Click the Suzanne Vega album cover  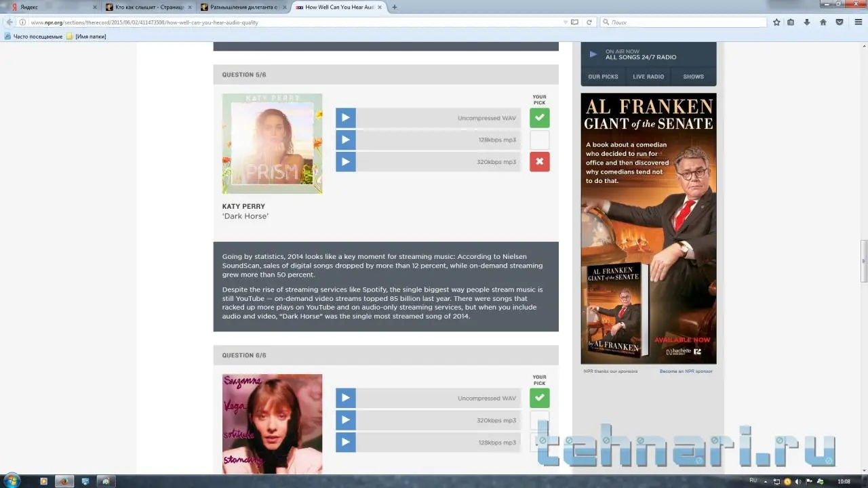(272, 424)
